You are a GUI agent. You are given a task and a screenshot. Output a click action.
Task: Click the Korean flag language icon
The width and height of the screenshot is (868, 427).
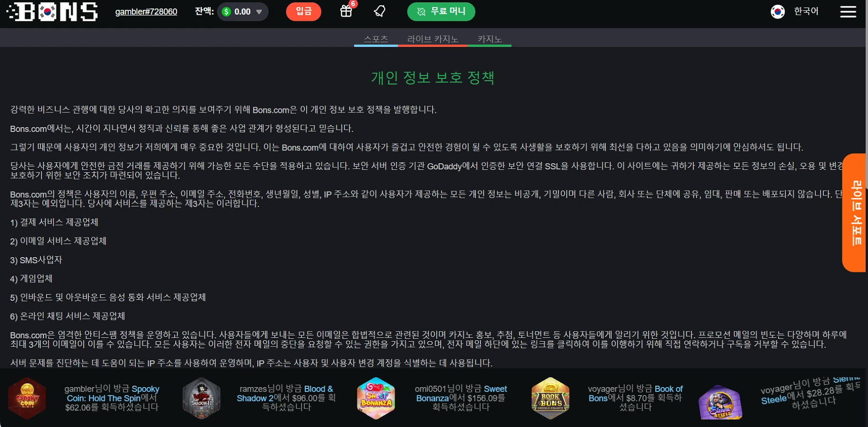778,11
